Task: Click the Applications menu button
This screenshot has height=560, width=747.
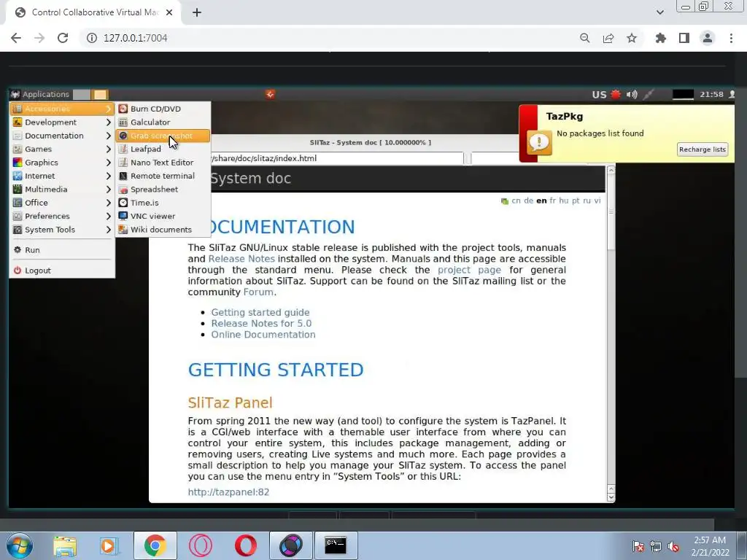Action: click(40, 94)
